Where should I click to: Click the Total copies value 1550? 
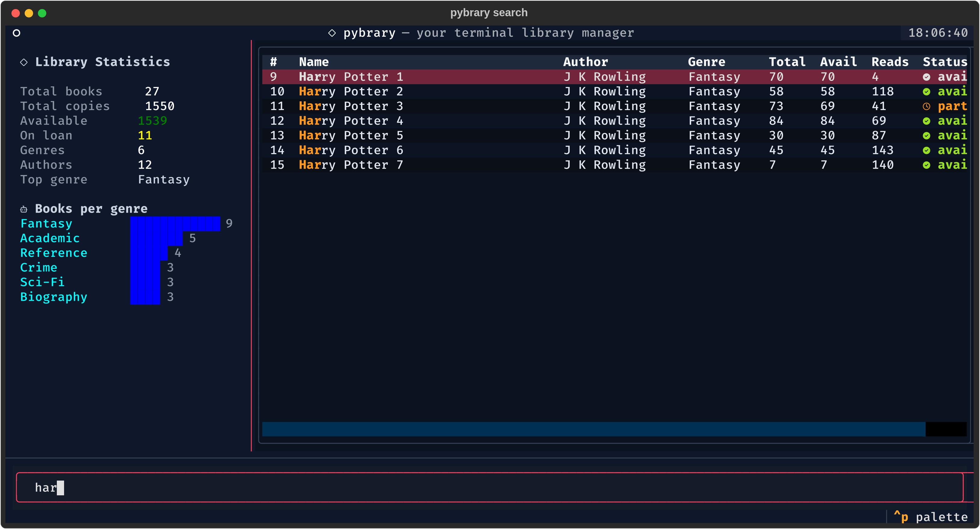tap(159, 106)
